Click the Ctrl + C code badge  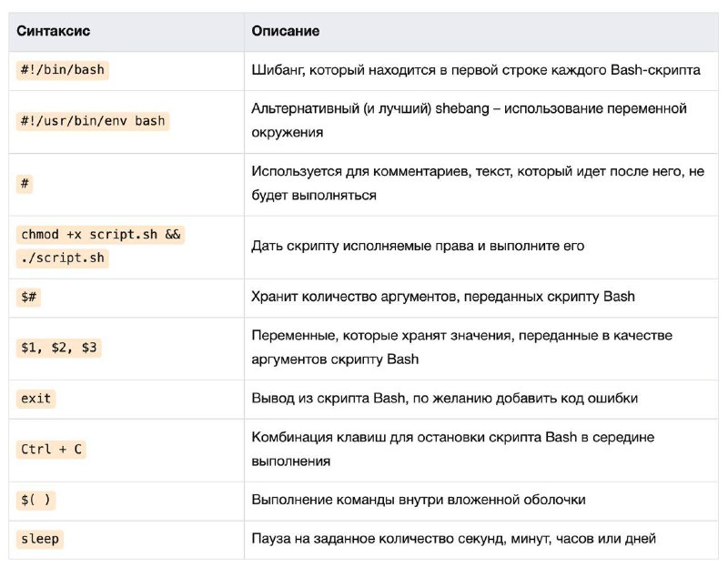coord(51,450)
